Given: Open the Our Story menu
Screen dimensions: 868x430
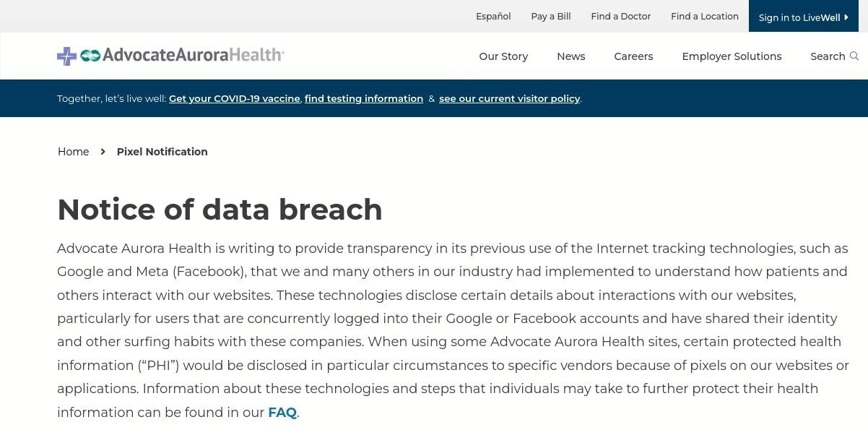Looking at the screenshot, I should (503, 56).
